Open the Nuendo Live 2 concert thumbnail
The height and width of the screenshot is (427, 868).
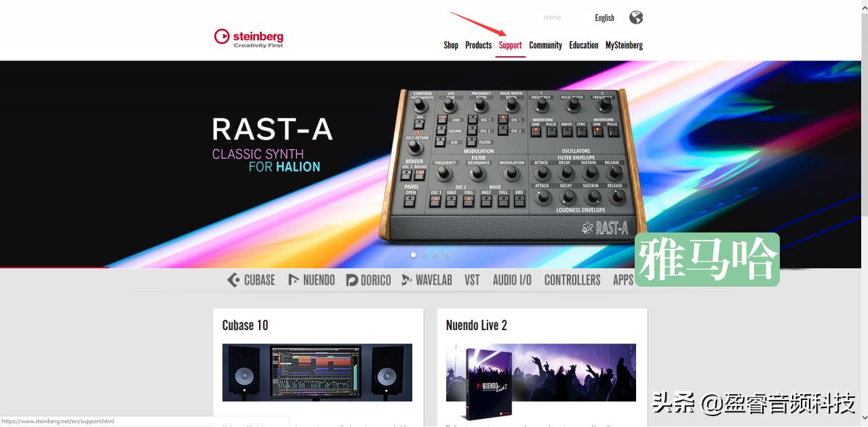point(541,373)
